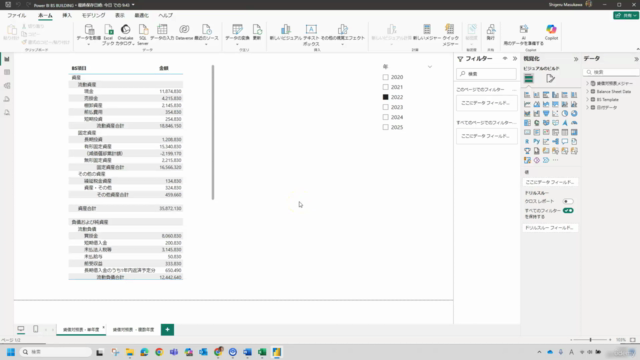Open the ファイル menu

click(x=17, y=15)
